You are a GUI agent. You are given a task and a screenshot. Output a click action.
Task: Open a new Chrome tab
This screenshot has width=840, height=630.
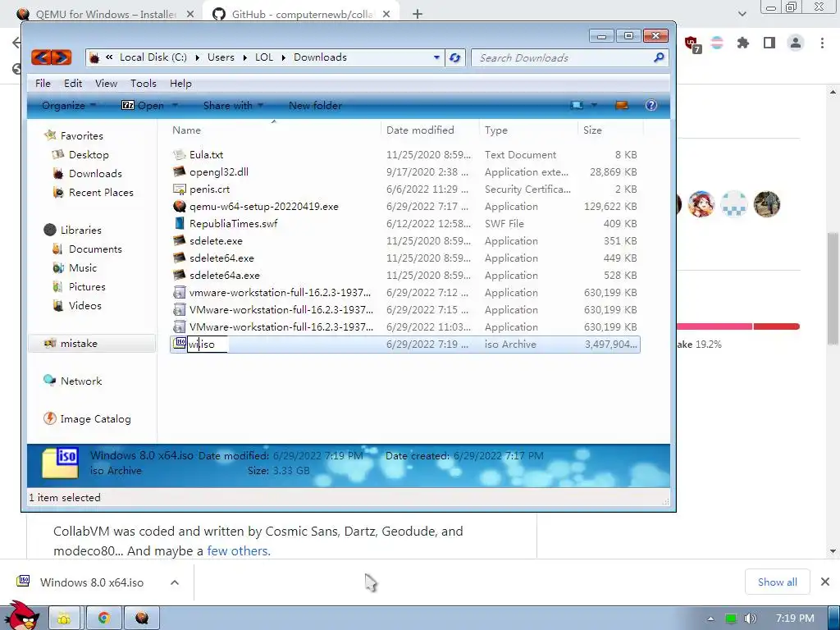point(418,14)
